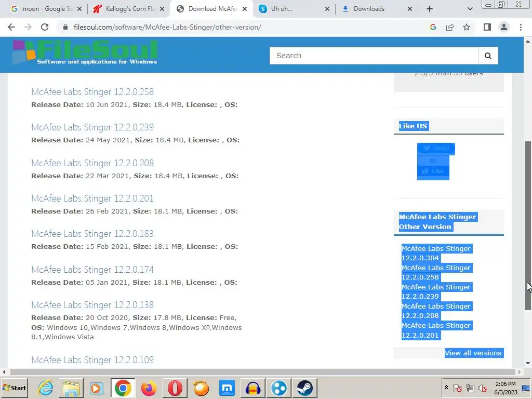Open McAfee Labs Stinger 12.2.0.183 link

pos(92,234)
